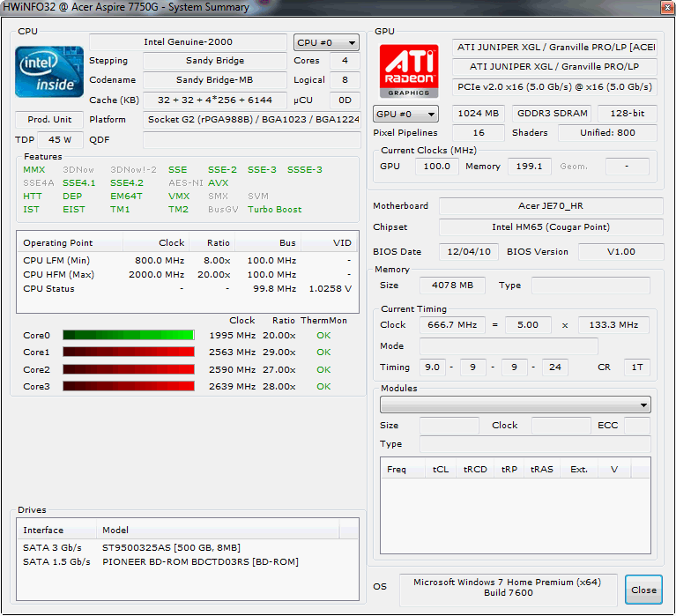676x616 pixels.
Task: Click the 4078 MB memory size value
Action: click(452, 286)
